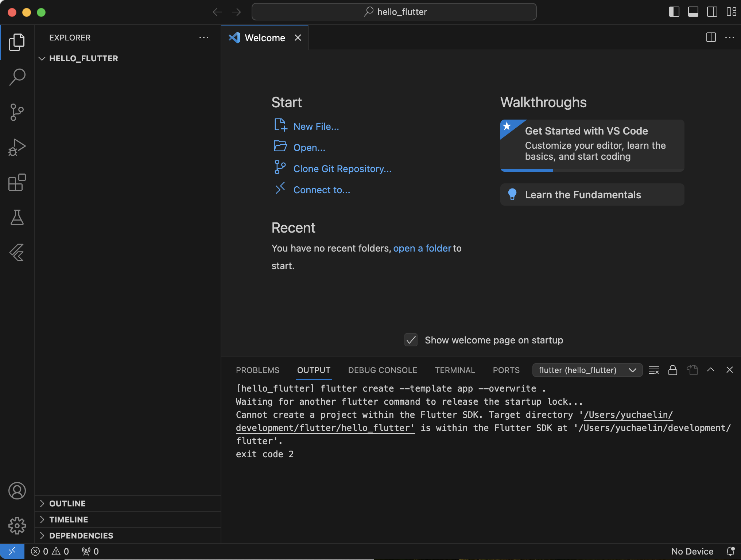Open editor More Actions menu
This screenshot has width=741, height=560.
coord(730,38)
